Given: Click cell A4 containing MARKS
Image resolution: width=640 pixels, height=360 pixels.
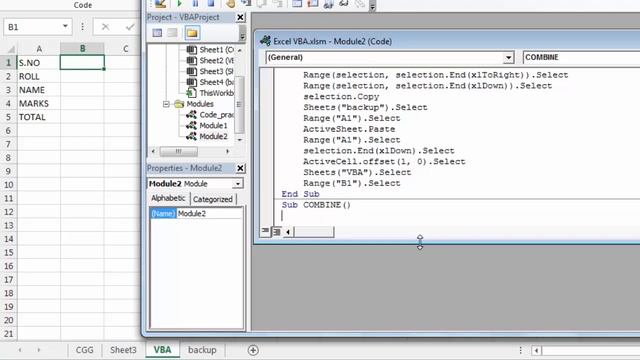Looking at the screenshot, I should click(39, 104).
